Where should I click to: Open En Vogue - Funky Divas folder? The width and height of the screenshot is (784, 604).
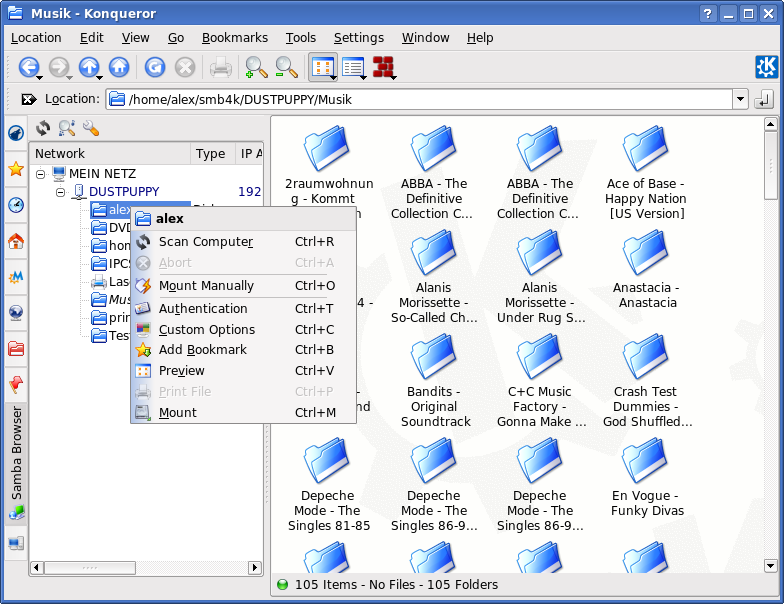[x=646, y=477]
